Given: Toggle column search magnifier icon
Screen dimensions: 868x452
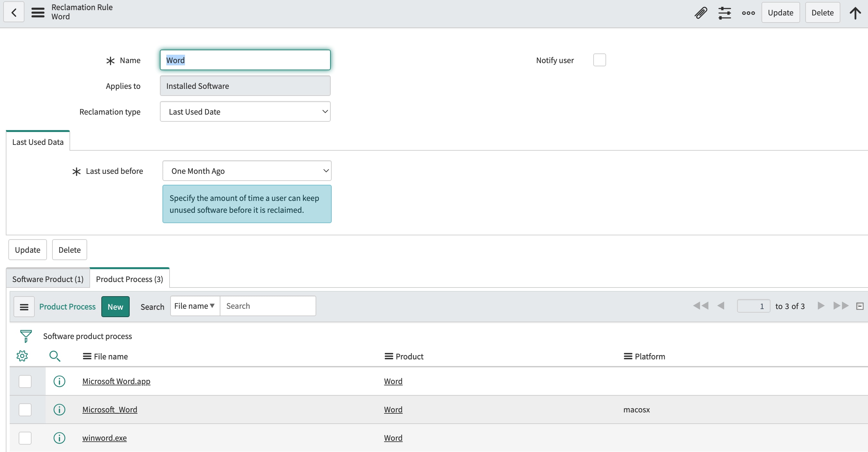Looking at the screenshot, I should [55, 356].
